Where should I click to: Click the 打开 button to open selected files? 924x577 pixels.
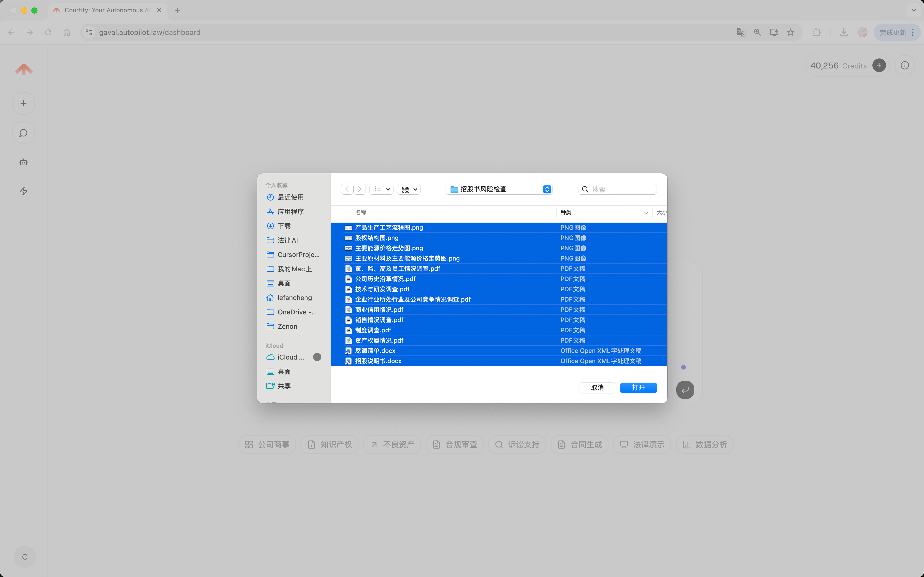(x=638, y=387)
